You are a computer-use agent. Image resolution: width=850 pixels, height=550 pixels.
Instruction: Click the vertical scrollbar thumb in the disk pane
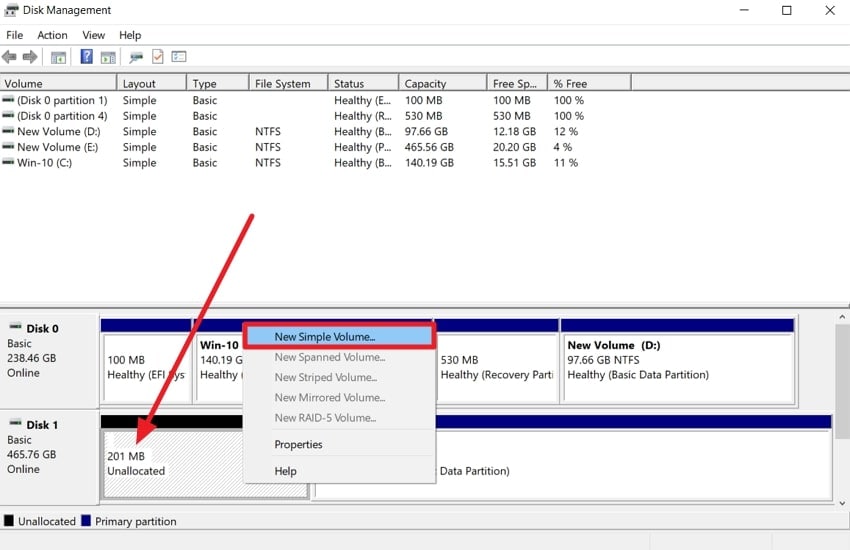842,381
